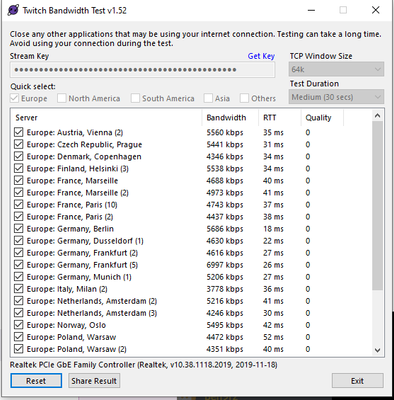
Task: Click the Reset button
Action: point(36,381)
